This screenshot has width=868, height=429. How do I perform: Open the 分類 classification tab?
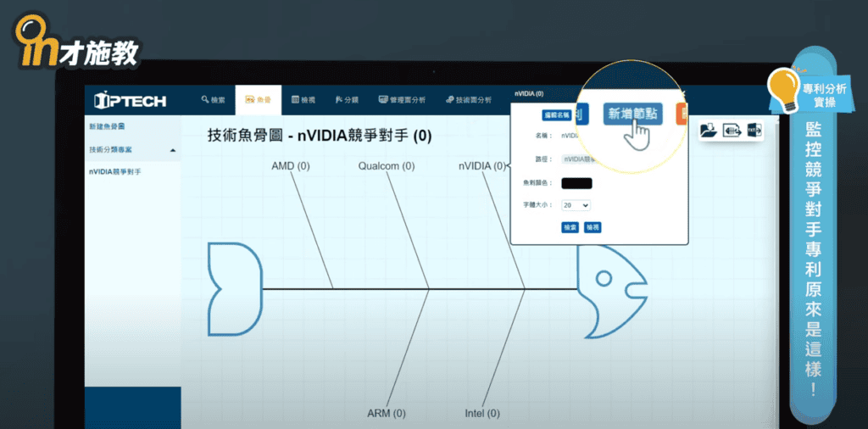click(348, 100)
